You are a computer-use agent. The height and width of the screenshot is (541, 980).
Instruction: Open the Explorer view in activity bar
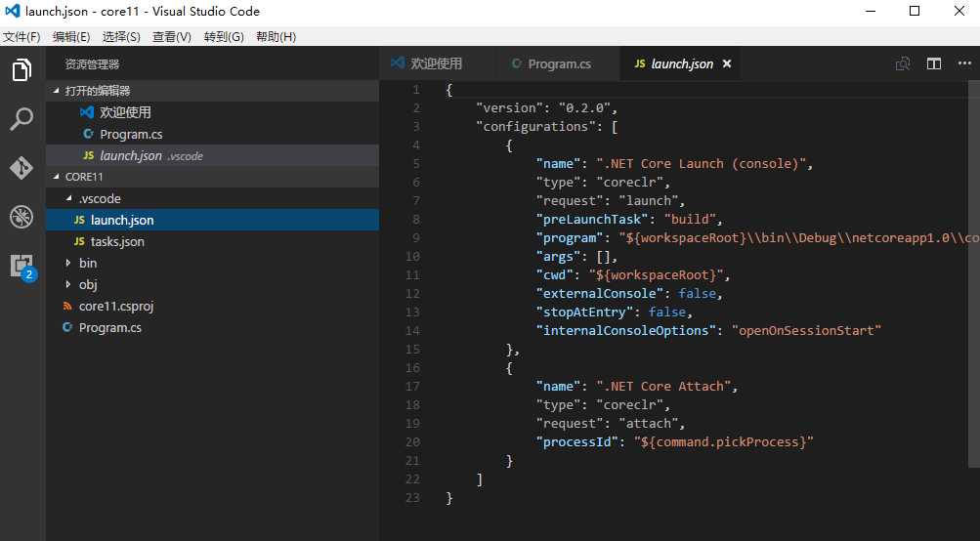[21, 69]
